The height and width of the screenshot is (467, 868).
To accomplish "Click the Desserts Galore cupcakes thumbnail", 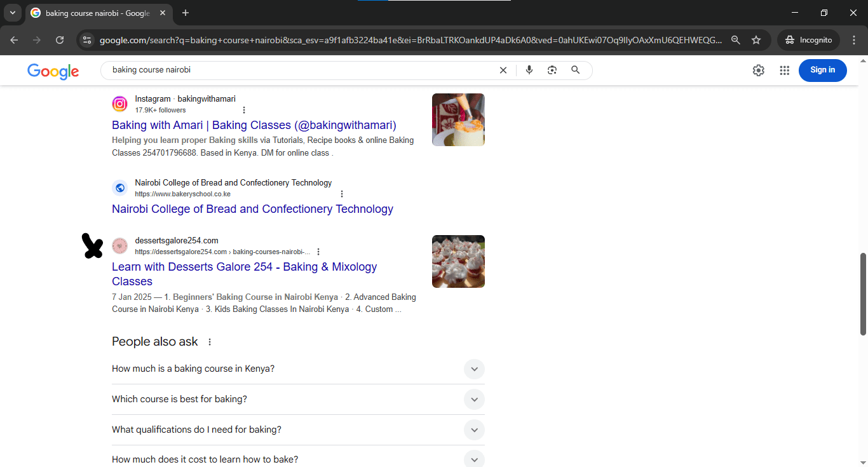I will coord(458,261).
